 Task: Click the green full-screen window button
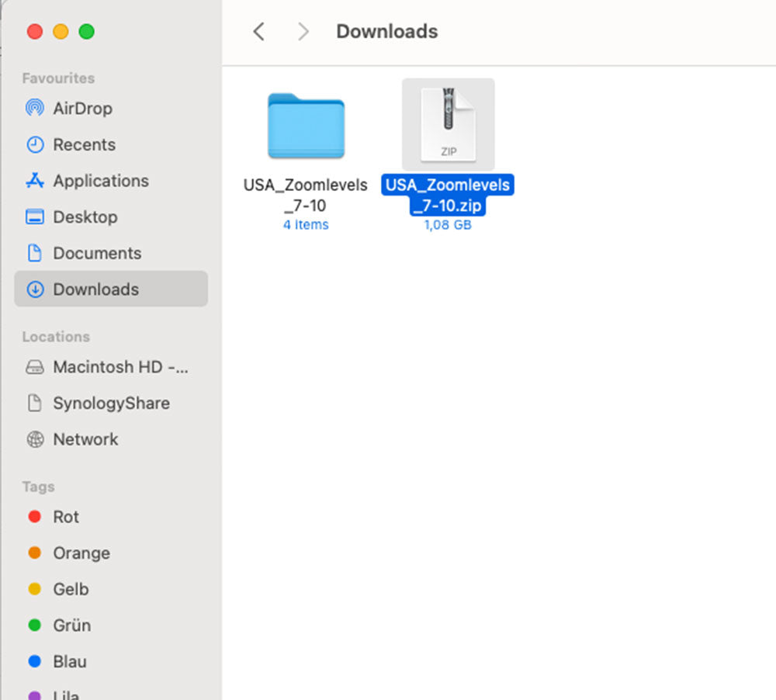click(87, 32)
